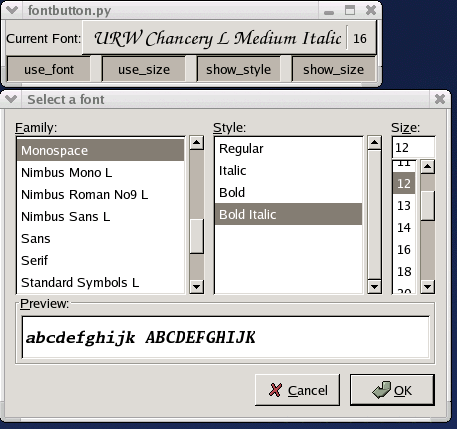This screenshot has height=429, width=457.
Task: Click inside the Preview text field
Action: tap(225, 337)
